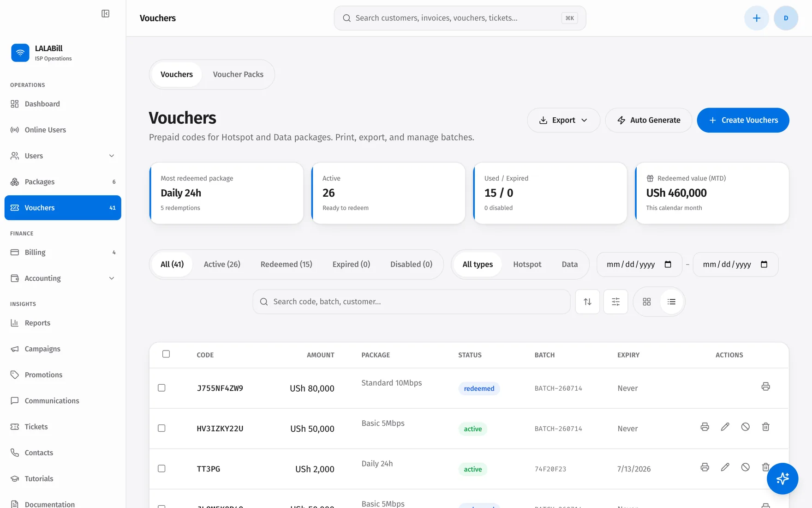Focus the global search field
The height and width of the screenshot is (508, 812).
click(x=460, y=18)
